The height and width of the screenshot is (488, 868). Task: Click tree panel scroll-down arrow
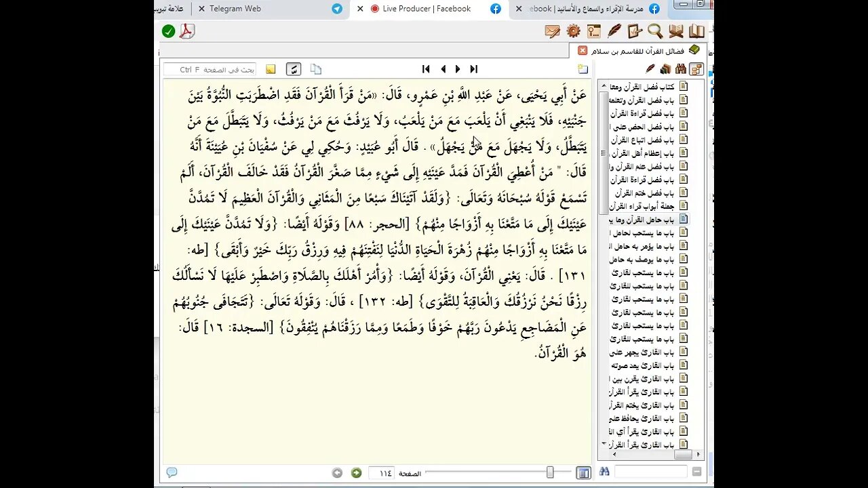pyautogui.click(x=604, y=444)
